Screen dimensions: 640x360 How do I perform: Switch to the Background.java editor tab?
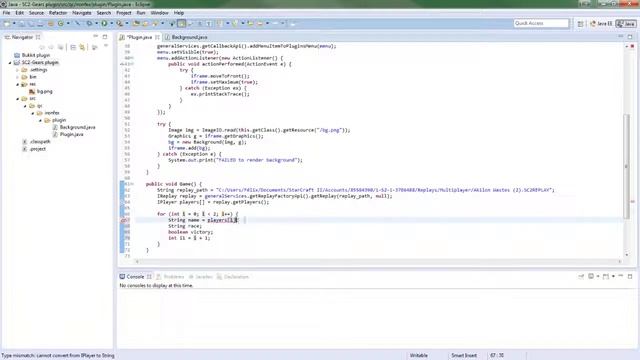tap(186, 37)
